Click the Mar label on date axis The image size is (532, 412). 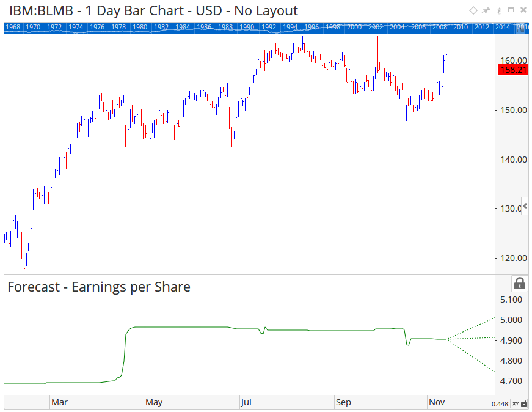(x=59, y=402)
